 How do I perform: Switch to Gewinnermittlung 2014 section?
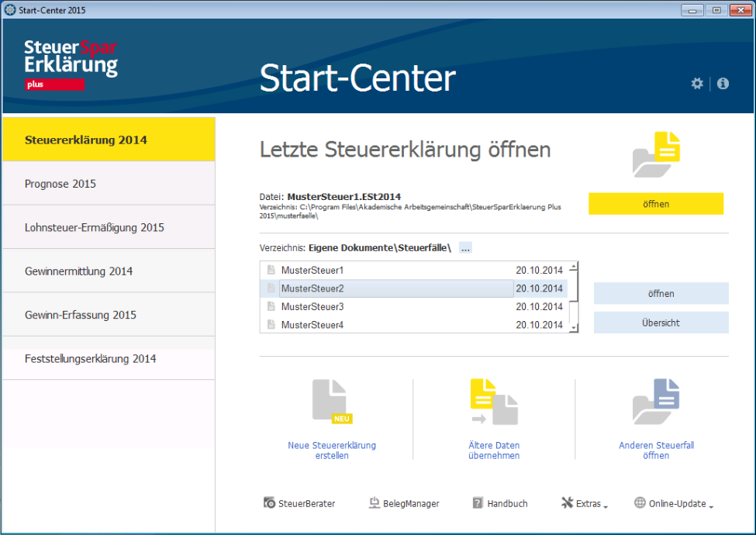[109, 271]
